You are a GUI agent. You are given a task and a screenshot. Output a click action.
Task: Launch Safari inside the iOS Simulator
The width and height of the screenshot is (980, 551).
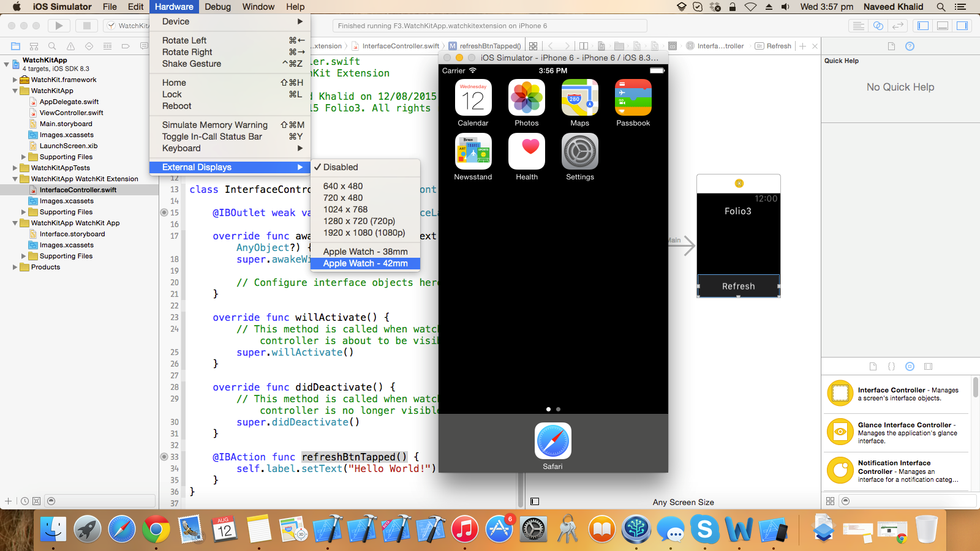pos(552,440)
